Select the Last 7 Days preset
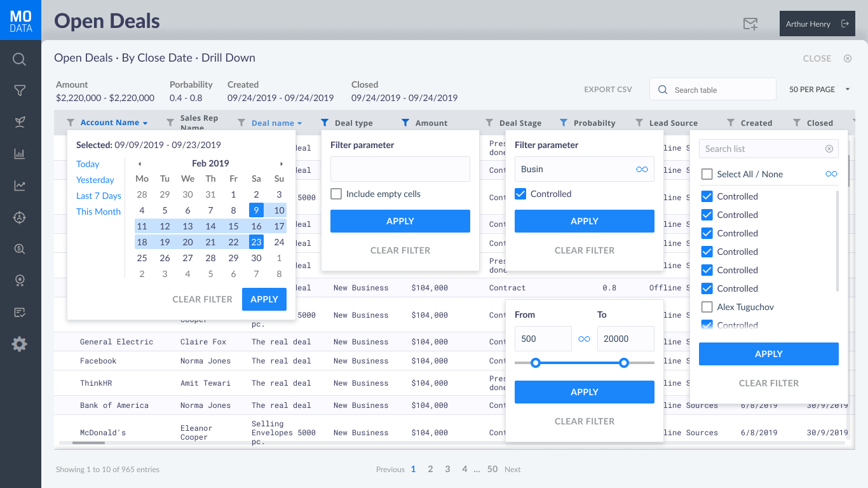 pos(98,196)
